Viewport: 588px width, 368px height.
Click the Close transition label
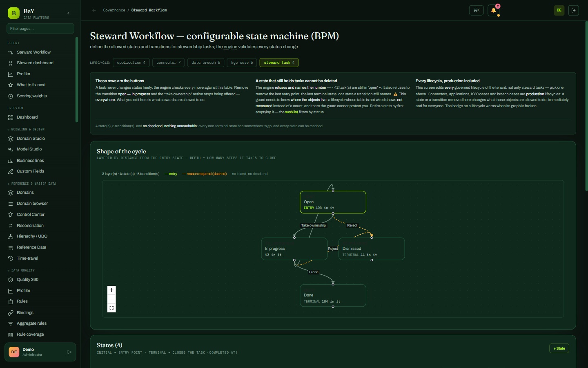(x=314, y=272)
